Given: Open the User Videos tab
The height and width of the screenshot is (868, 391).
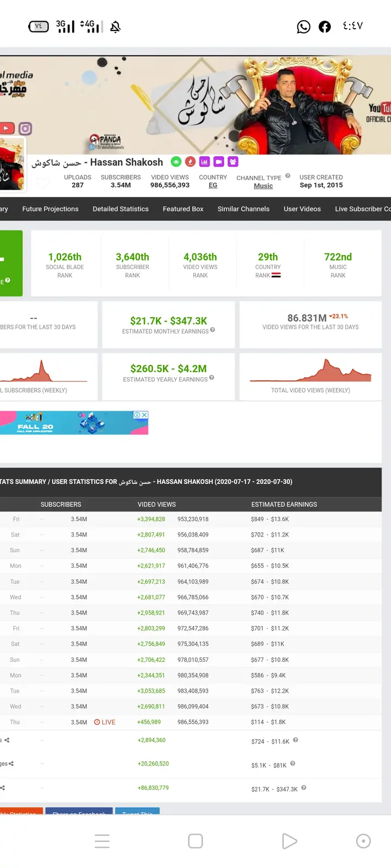Looking at the screenshot, I should (x=302, y=209).
